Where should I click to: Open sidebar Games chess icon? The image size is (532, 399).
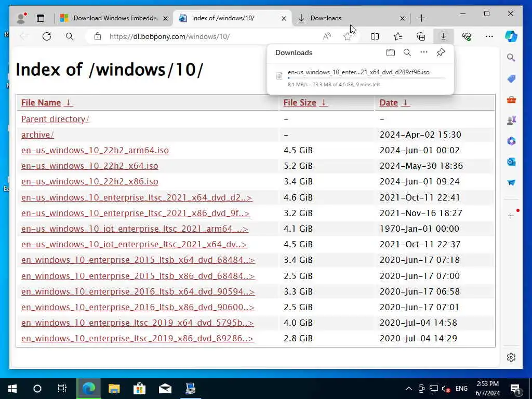pyautogui.click(x=511, y=120)
